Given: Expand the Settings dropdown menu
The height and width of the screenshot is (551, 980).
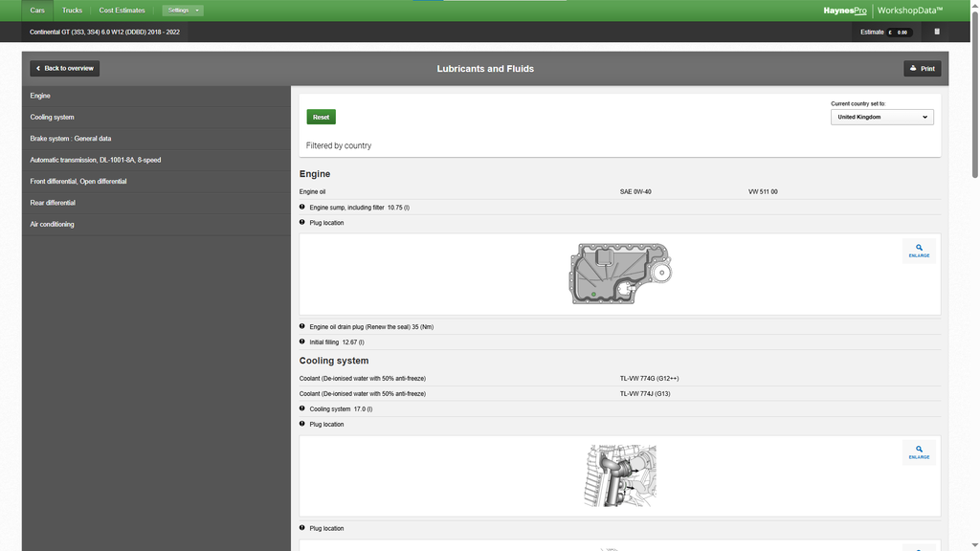Looking at the screenshot, I should coord(183,10).
